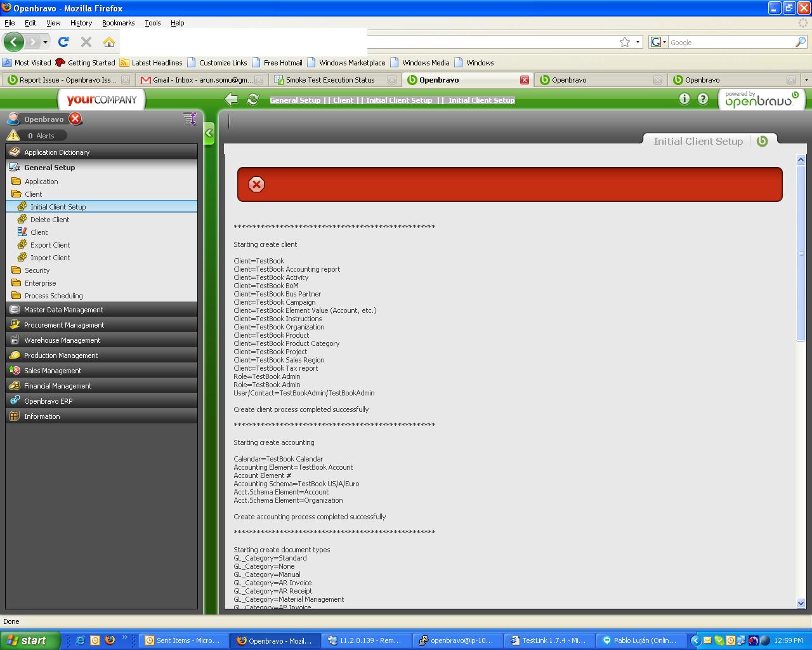Open the list all tabs dropdown
Viewport: 812px width, 650px height.
806,80
